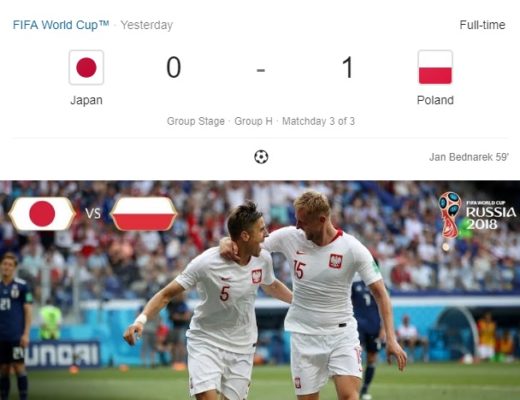This screenshot has height=400, width=520.
Task: Click the Yesterday date label
Action: click(x=147, y=25)
